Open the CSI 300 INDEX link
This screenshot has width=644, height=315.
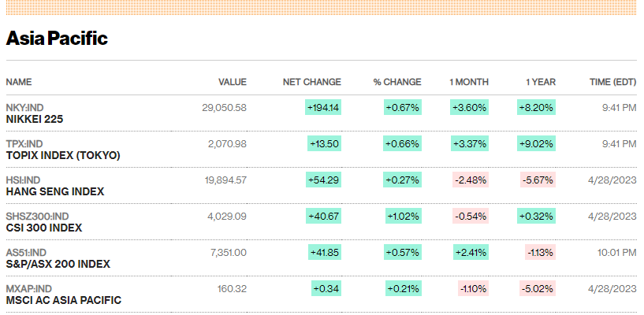[44, 228]
